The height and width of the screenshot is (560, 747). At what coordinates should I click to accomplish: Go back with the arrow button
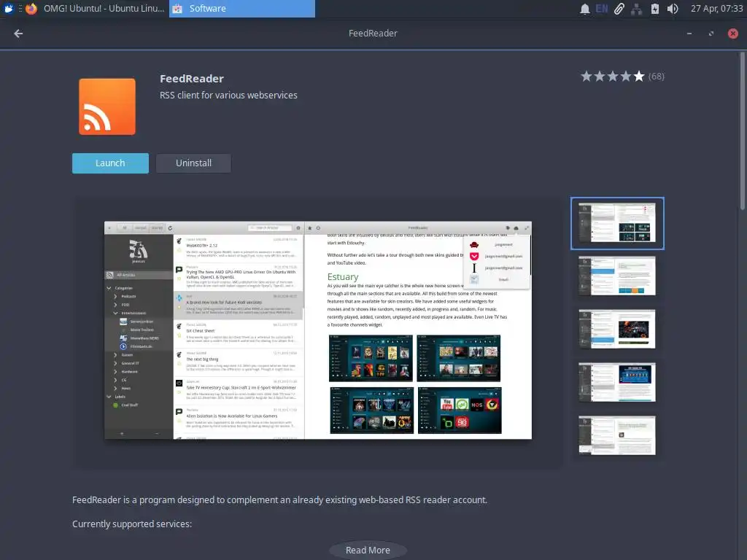pyautogui.click(x=18, y=34)
